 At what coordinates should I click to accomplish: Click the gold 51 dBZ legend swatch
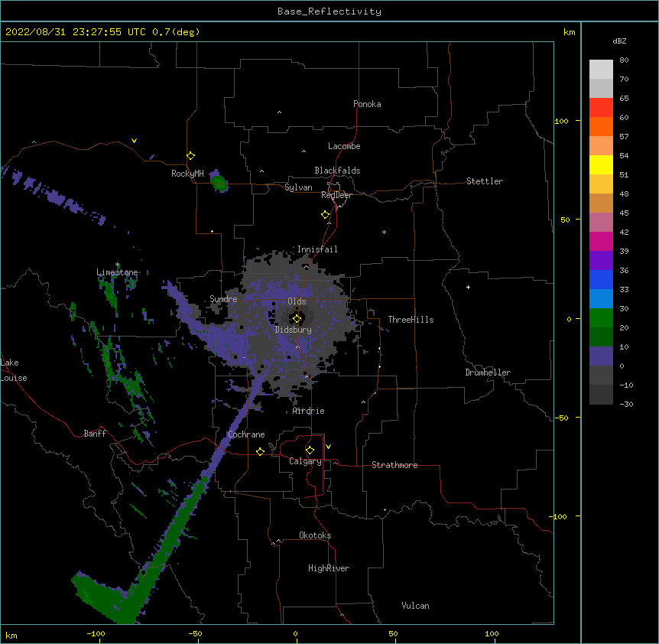point(601,184)
